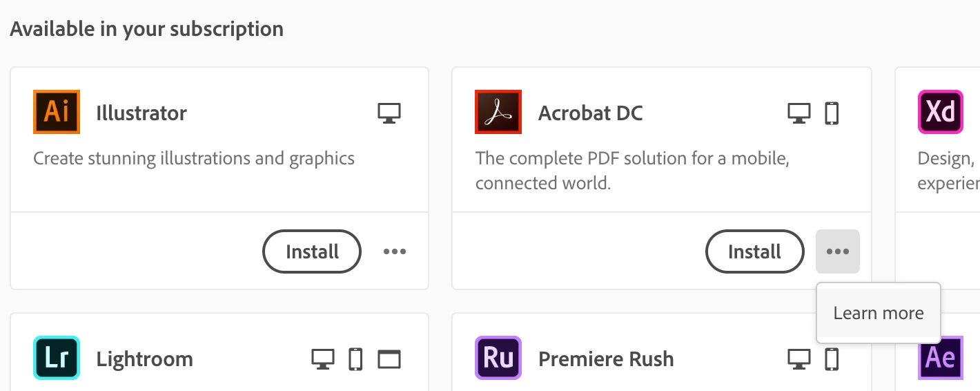This screenshot has width=980, height=391.
Task: Click the Illustrator app icon
Action: pos(57,112)
